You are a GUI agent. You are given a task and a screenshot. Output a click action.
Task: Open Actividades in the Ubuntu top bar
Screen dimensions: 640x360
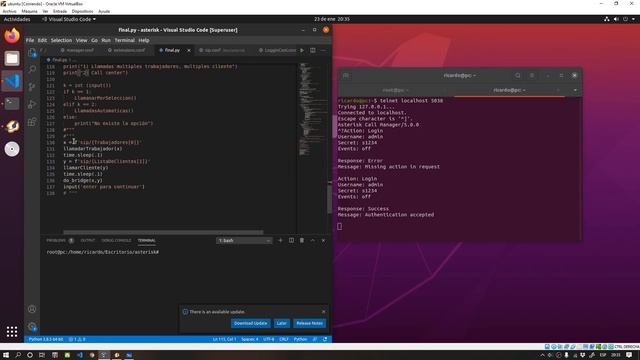(x=17, y=19)
